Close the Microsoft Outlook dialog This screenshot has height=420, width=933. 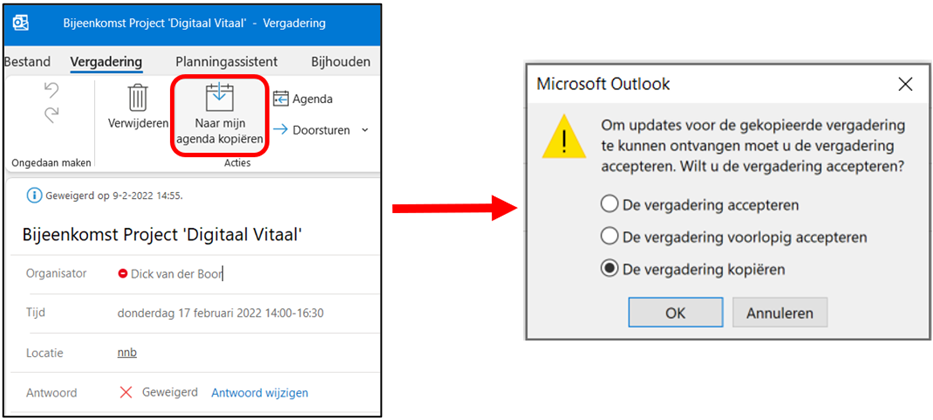click(905, 84)
